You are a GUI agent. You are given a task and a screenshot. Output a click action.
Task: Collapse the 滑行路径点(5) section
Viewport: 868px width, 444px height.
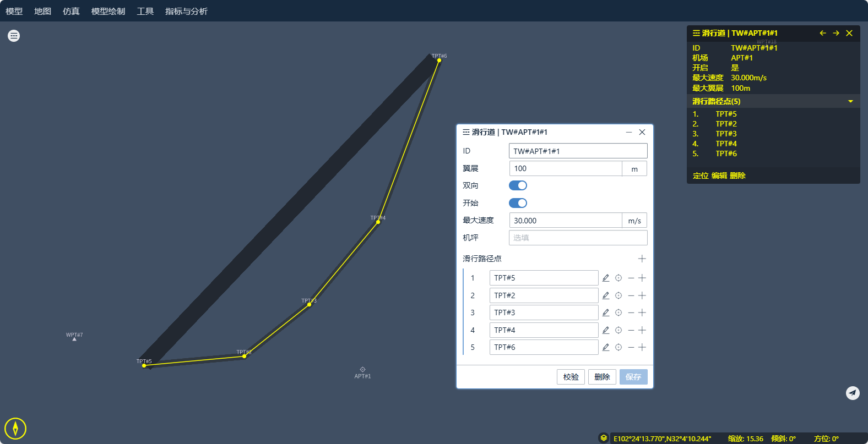(x=850, y=101)
